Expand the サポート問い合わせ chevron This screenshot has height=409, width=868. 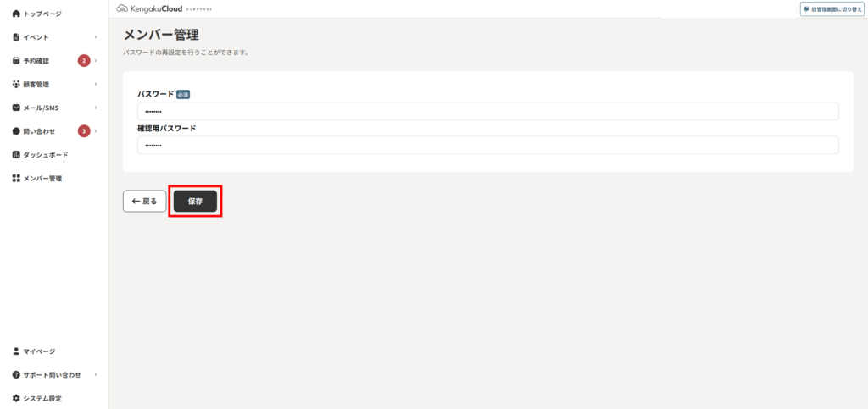tap(96, 375)
